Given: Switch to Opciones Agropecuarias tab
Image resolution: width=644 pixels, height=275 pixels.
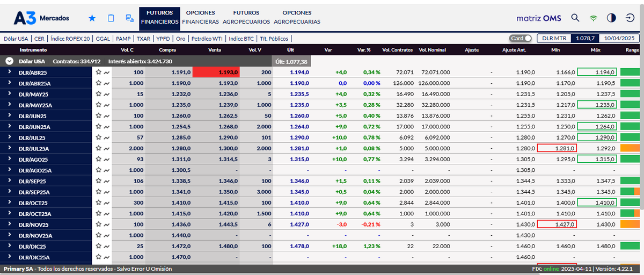Looking at the screenshot, I should click(297, 17).
